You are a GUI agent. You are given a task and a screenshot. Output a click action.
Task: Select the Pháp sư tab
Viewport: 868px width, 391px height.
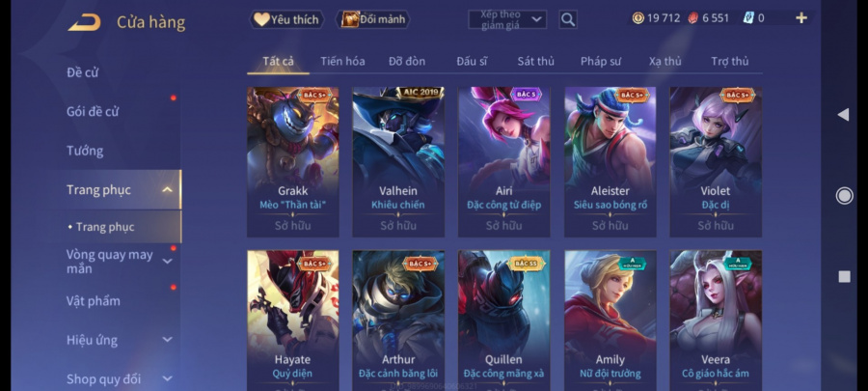(601, 62)
